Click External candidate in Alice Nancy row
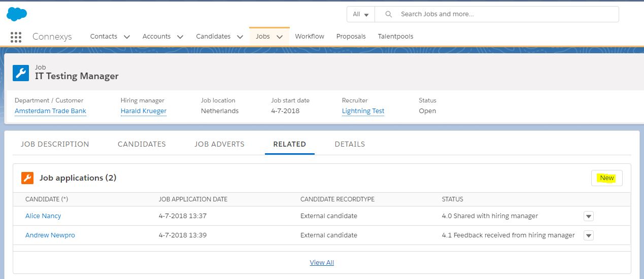 click(329, 216)
